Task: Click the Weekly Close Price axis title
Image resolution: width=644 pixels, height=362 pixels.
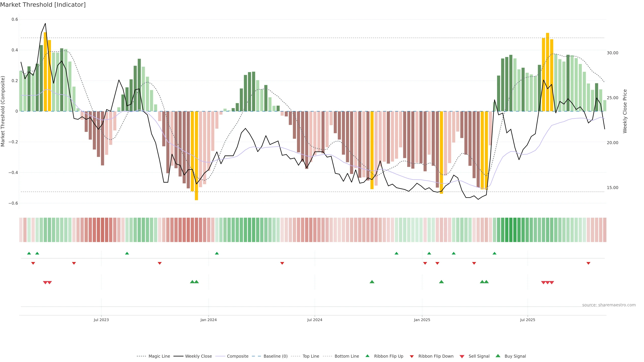Action: click(625, 111)
